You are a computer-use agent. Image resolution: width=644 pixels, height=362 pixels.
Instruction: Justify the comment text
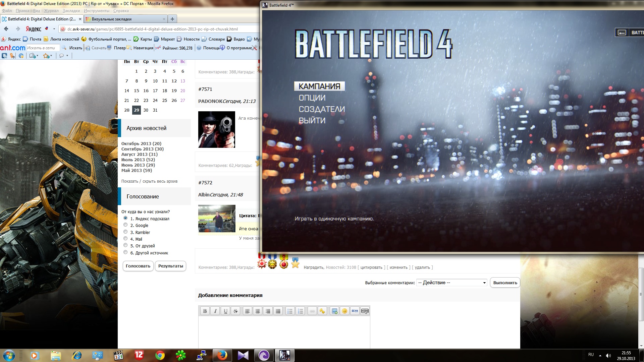pyautogui.click(x=278, y=311)
